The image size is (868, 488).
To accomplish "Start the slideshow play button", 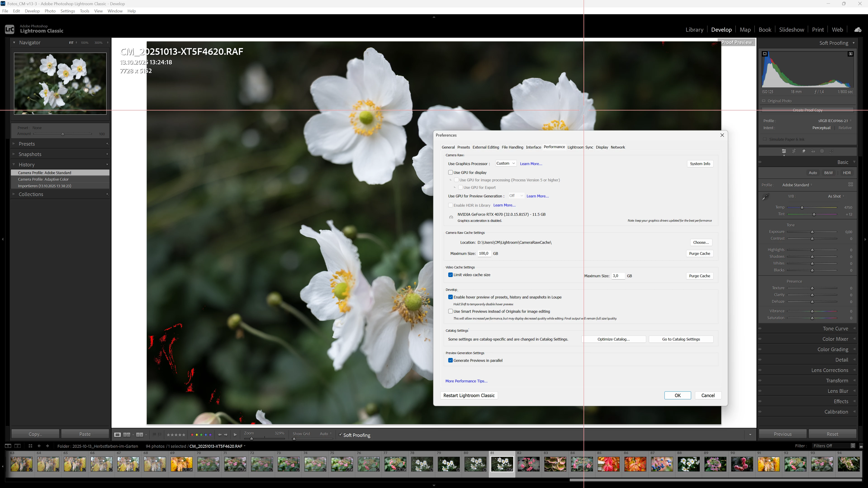I will coord(235,435).
